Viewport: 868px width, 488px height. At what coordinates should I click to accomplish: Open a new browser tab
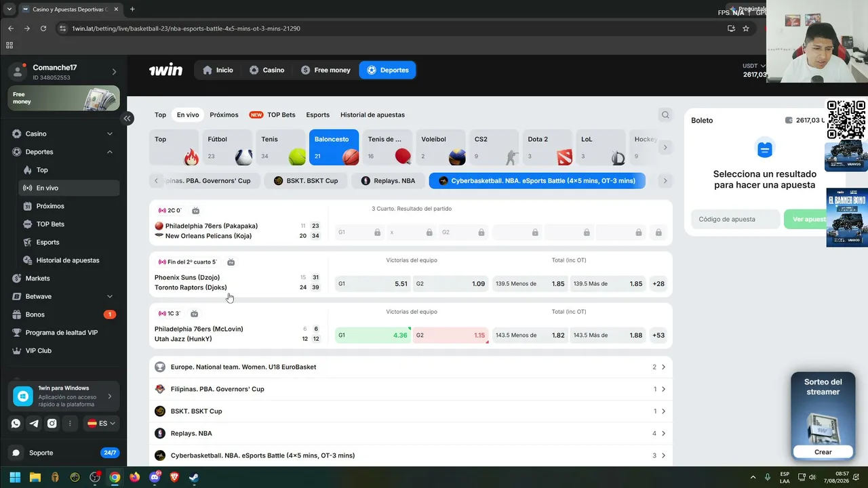(x=132, y=9)
